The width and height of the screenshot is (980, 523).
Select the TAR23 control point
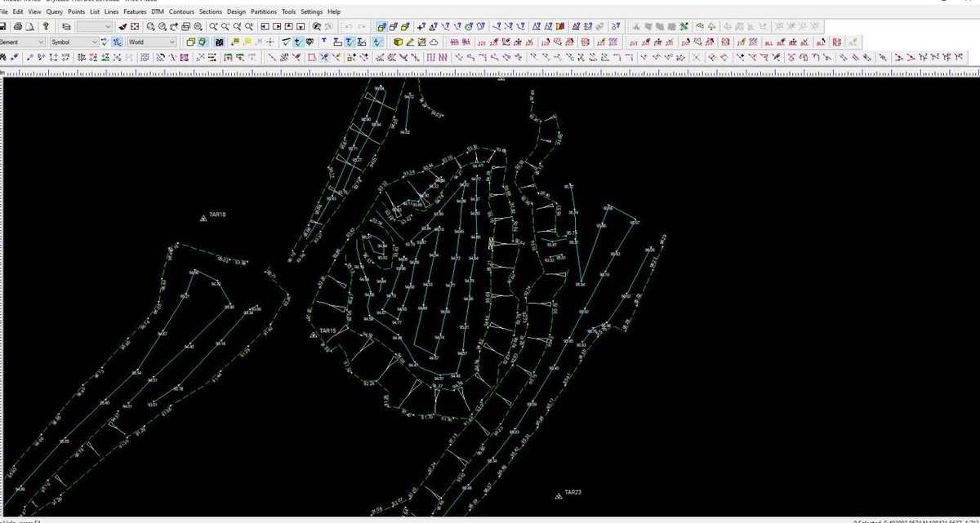(559, 495)
